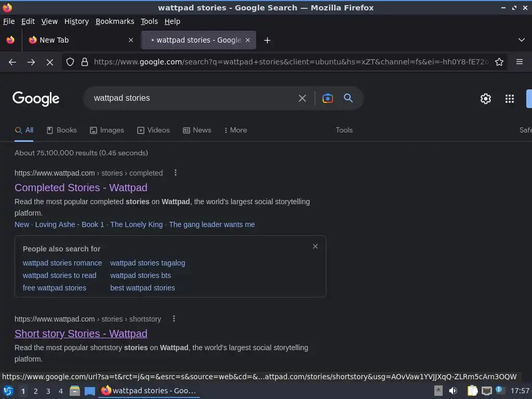Open the History menu

pyautogui.click(x=76, y=21)
